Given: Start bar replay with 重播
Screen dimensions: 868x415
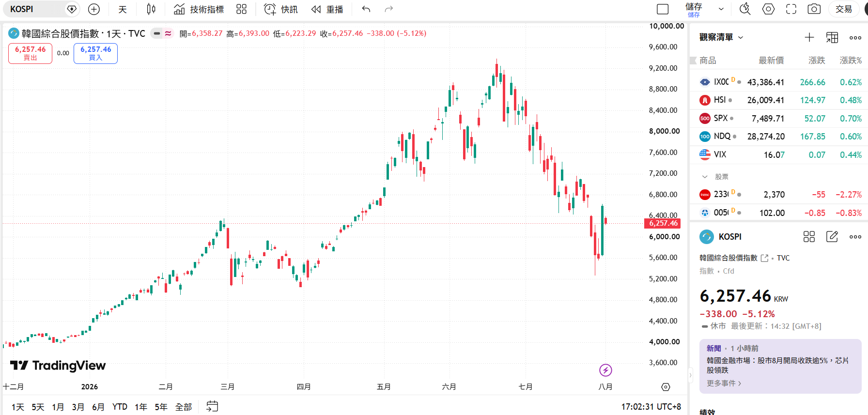Looking at the screenshot, I should [327, 9].
